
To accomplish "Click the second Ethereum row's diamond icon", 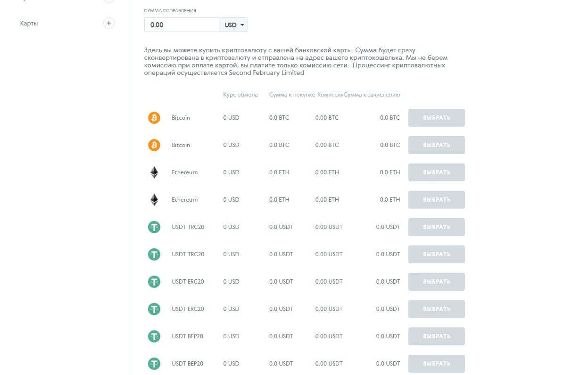I will click(154, 200).
